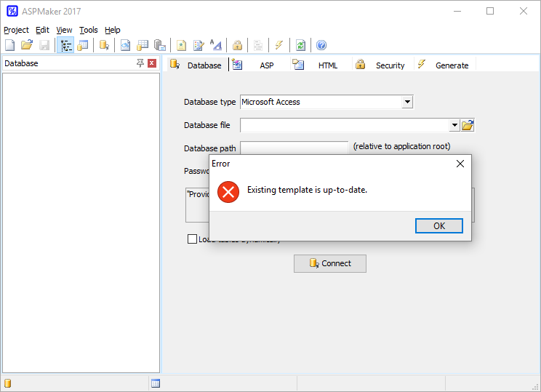Click the Security padlock toolbar icon
The height and width of the screenshot is (392, 541).
click(237, 45)
